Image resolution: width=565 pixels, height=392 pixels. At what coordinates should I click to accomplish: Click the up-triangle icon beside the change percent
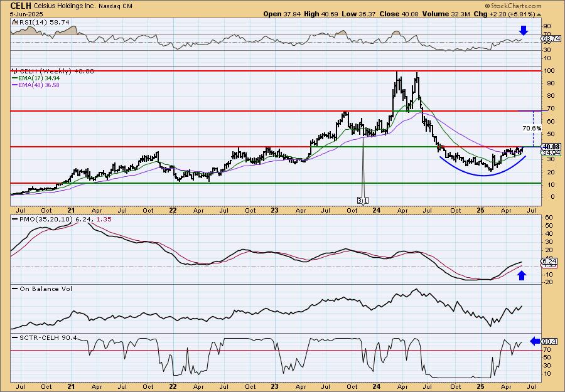click(x=539, y=14)
